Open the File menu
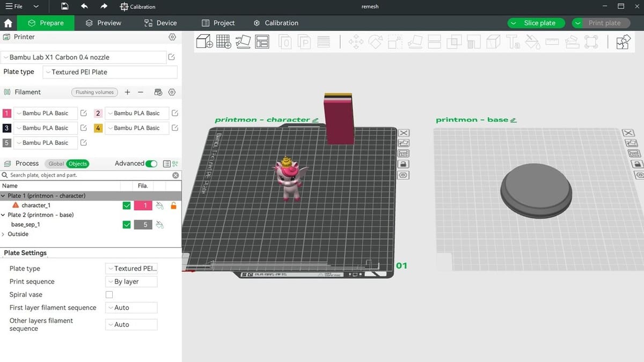644x362 pixels. [14, 6]
